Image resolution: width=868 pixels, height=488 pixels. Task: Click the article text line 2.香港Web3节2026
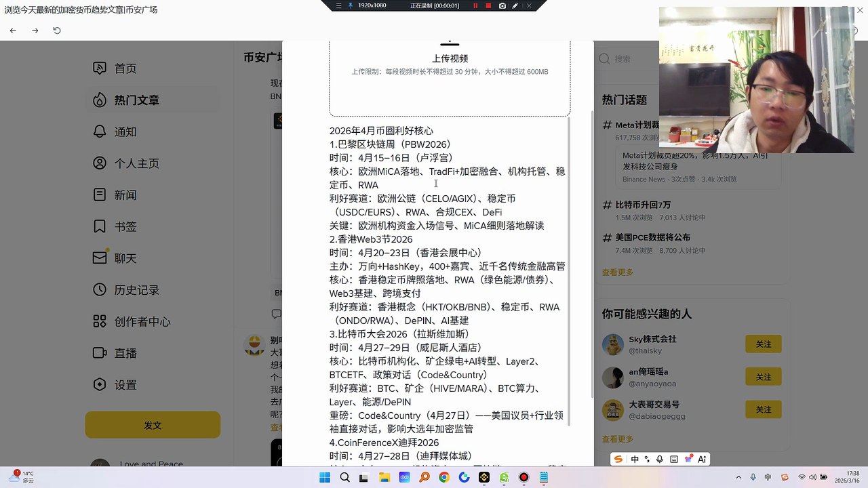[371, 239]
